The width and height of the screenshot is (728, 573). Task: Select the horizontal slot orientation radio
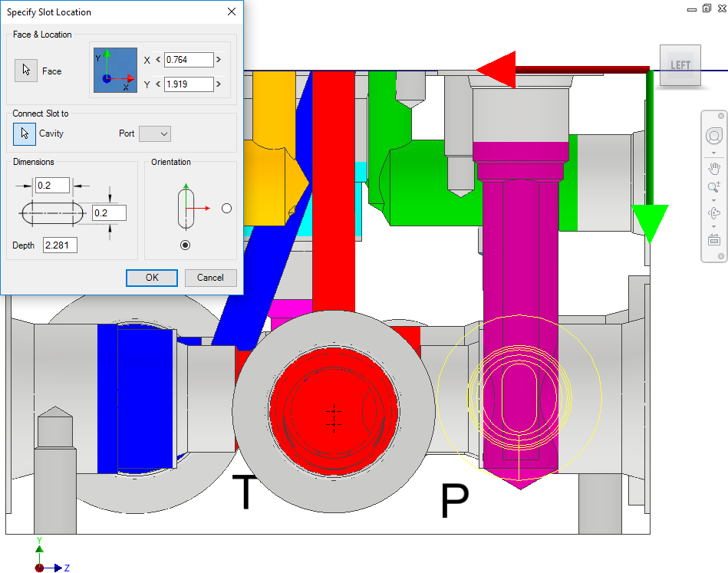[226, 207]
